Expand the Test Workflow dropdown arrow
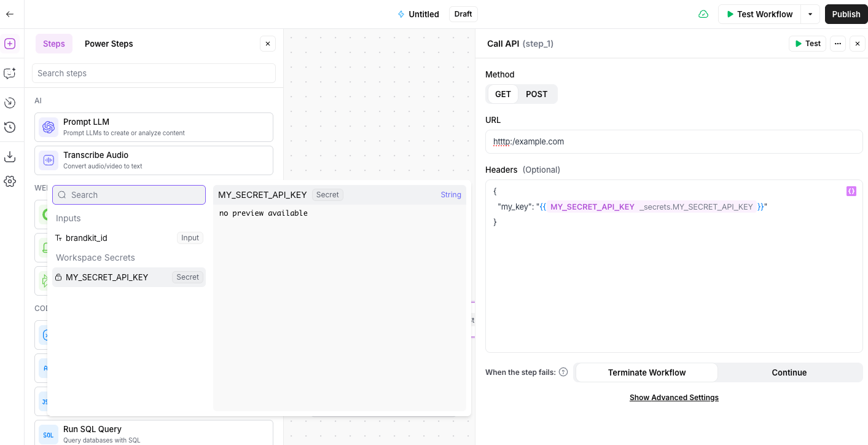This screenshot has width=868, height=445. click(810, 14)
